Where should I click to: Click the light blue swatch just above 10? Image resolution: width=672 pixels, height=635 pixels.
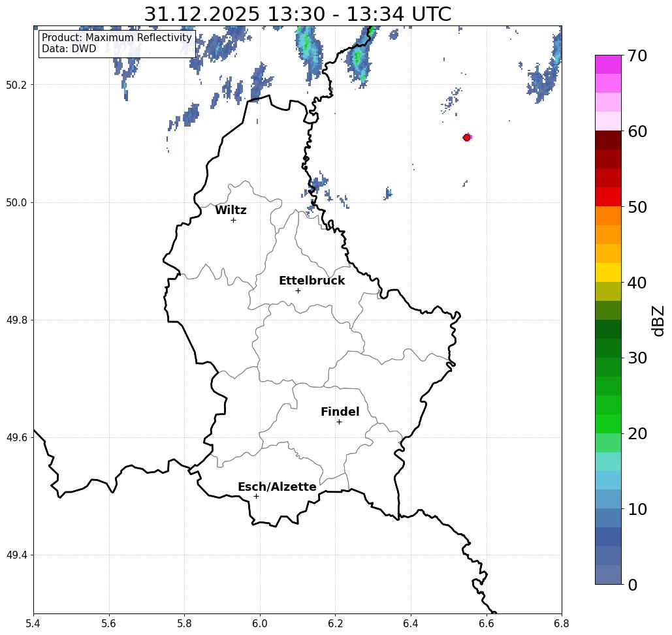coord(608,499)
